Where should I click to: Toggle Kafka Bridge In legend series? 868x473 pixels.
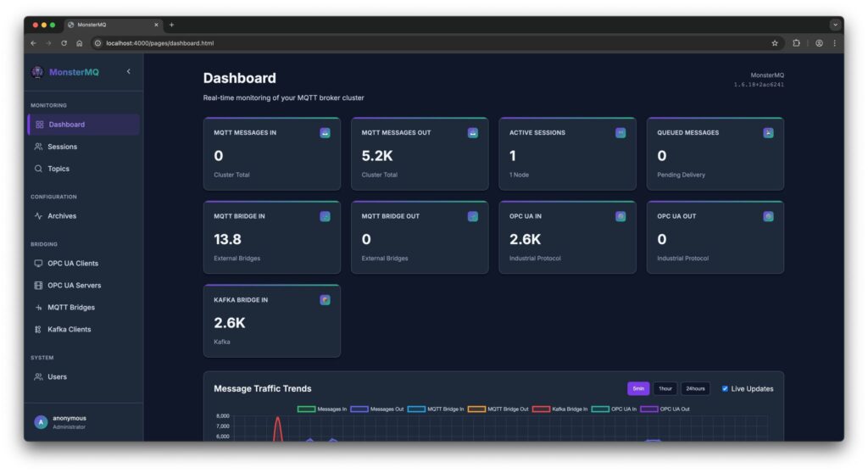tap(542, 409)
